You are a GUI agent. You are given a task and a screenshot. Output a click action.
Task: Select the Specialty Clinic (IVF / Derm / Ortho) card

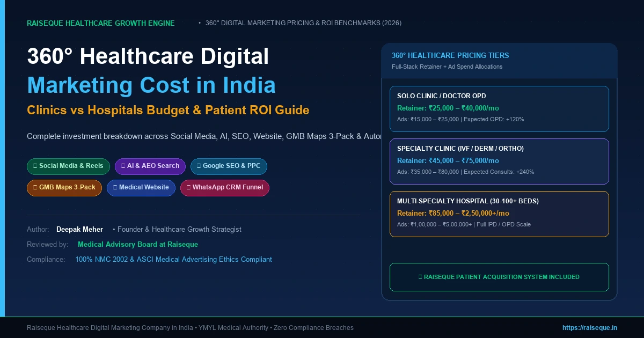click(499, 161)
